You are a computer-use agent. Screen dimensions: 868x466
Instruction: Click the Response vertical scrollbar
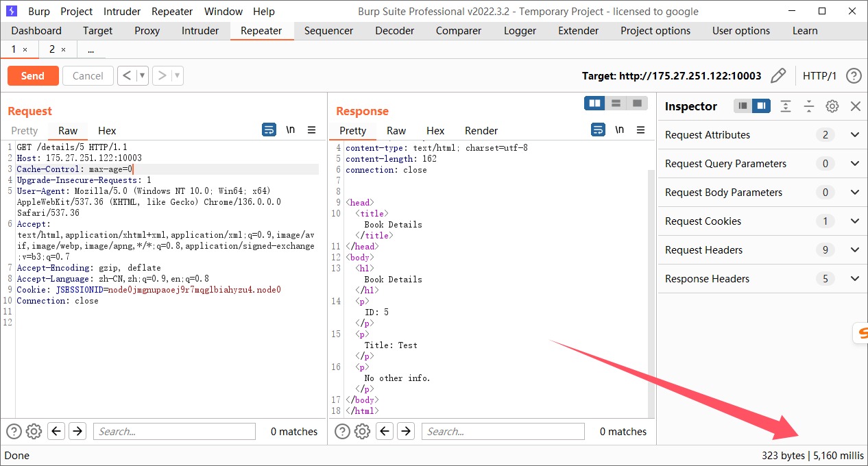pos(651,293)
